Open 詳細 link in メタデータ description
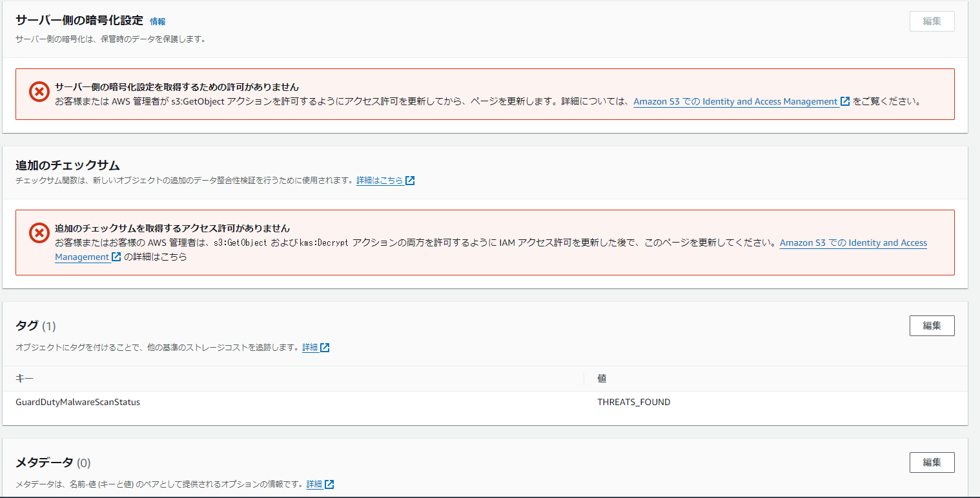This screenshot has height=498, width=980. pos(314,484)
